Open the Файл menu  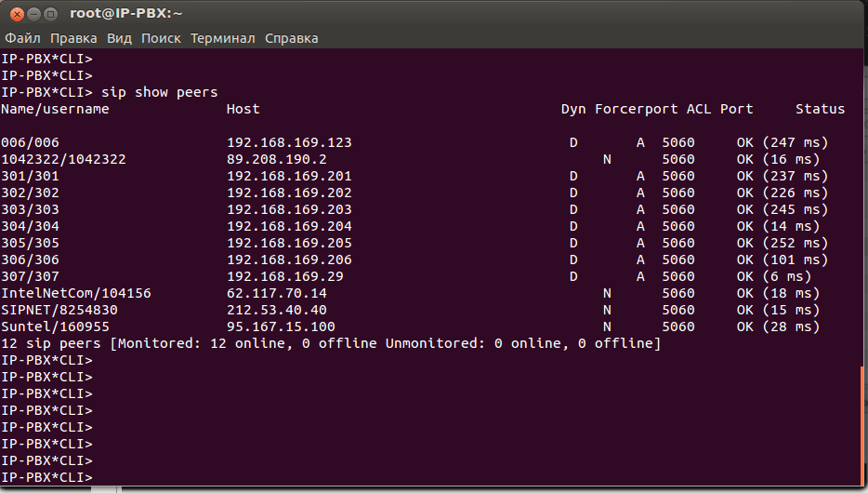pyautogui.click(x=23, y=38)
